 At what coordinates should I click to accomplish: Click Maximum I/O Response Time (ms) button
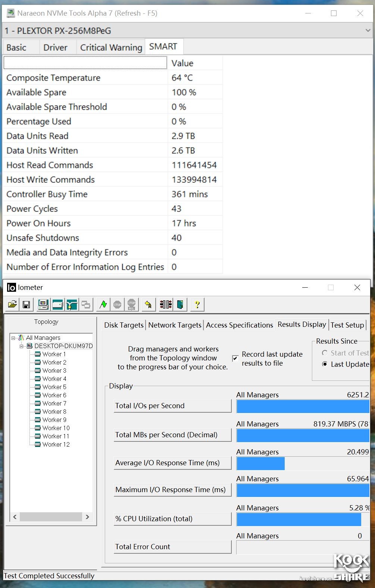173,490
